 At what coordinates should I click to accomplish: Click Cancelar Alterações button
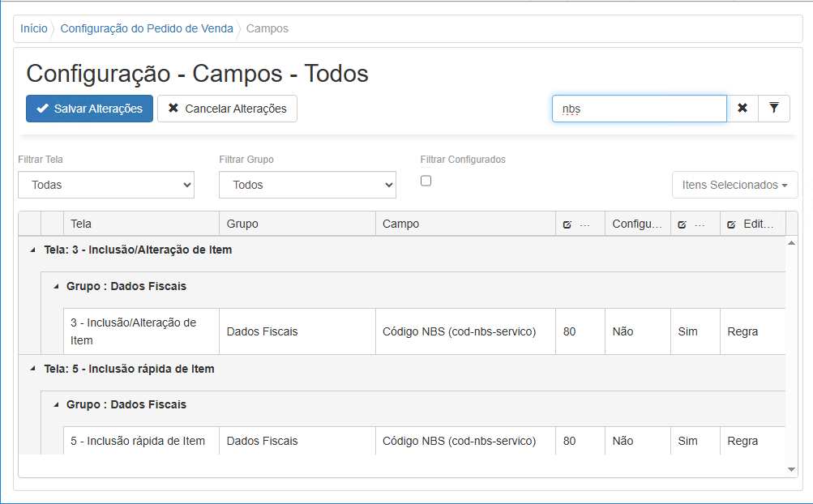tap(227, 109)
